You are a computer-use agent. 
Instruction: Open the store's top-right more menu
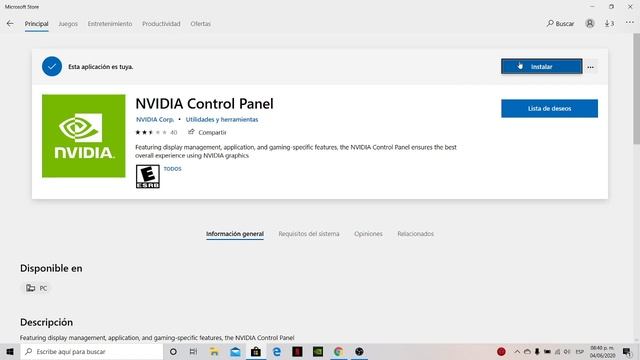(630, 23)
